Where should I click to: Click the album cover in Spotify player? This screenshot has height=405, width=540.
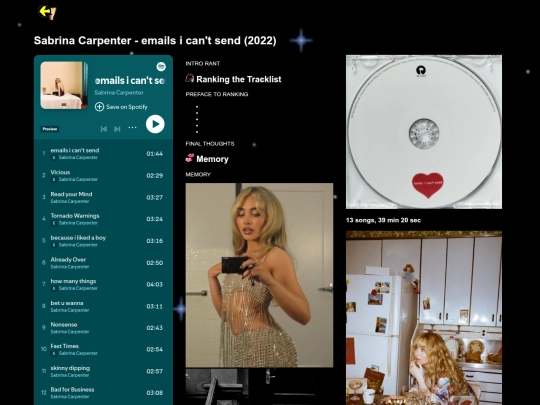tap(64, 85)
